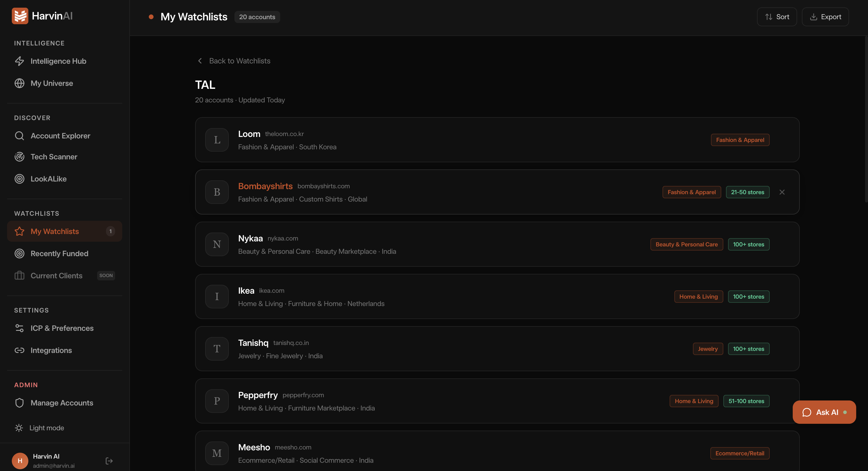Viewport: 868px width, 471px height.
Task: Click Ikea's Home & Living tag
Action: [699, 297]
